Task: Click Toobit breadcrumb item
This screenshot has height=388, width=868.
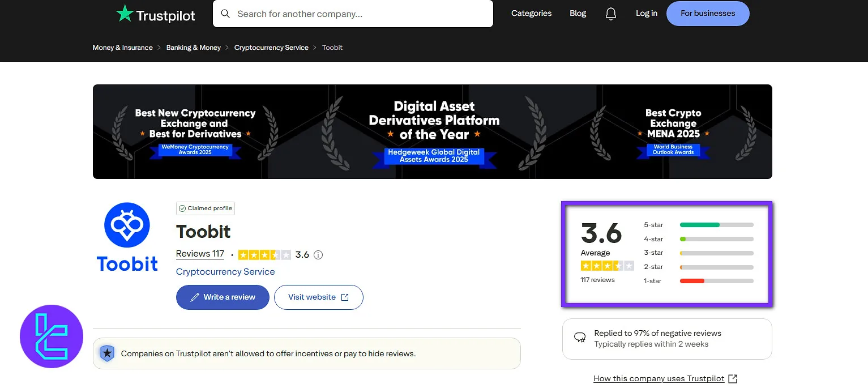Action: [332, 48]
